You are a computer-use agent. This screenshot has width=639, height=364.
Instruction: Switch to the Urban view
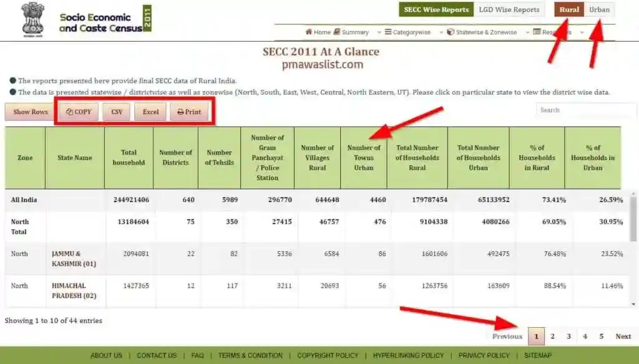click(x=600, y=9)
